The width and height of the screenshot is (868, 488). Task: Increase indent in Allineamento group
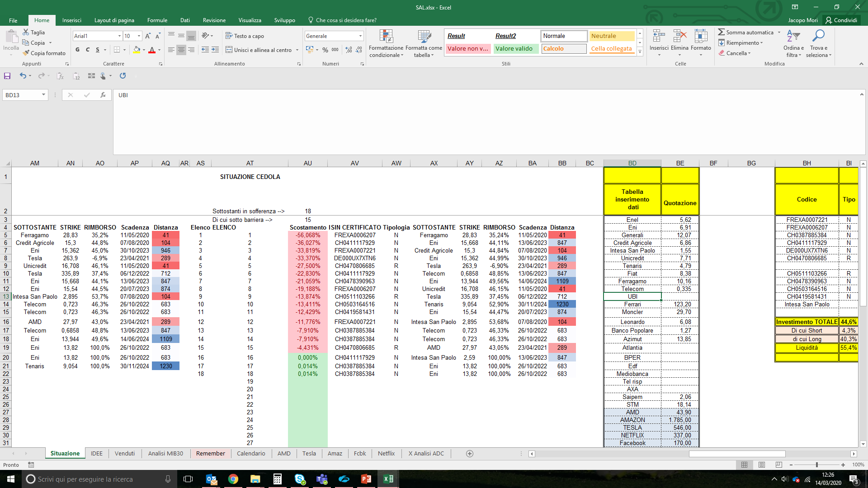click(215, 50)
